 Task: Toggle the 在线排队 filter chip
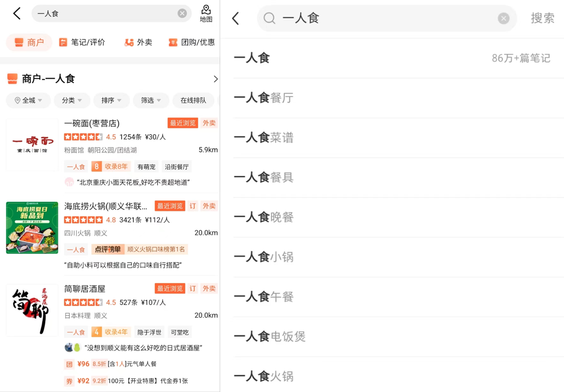194,100
